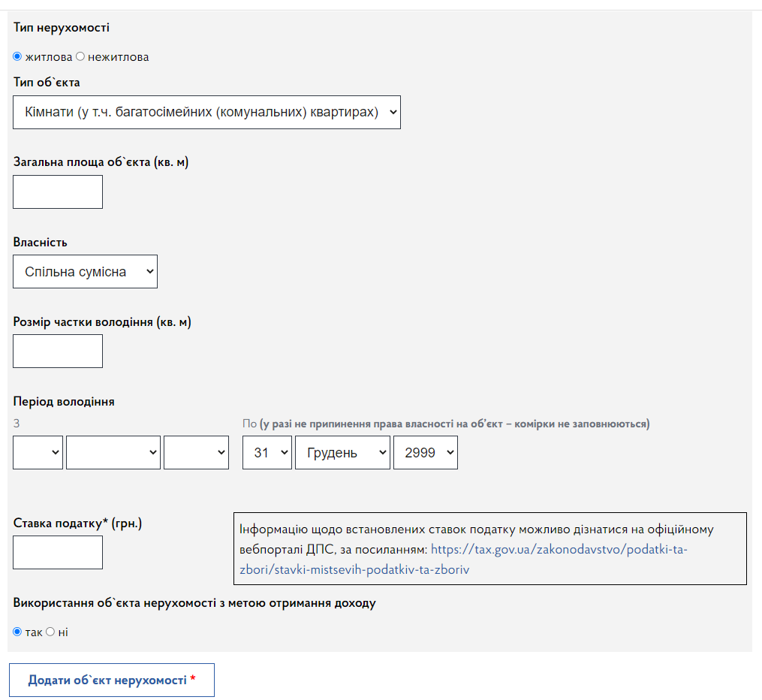This screenshot has height=700, width=762.
Task: Click the 'так' label text
Action: 34,632
